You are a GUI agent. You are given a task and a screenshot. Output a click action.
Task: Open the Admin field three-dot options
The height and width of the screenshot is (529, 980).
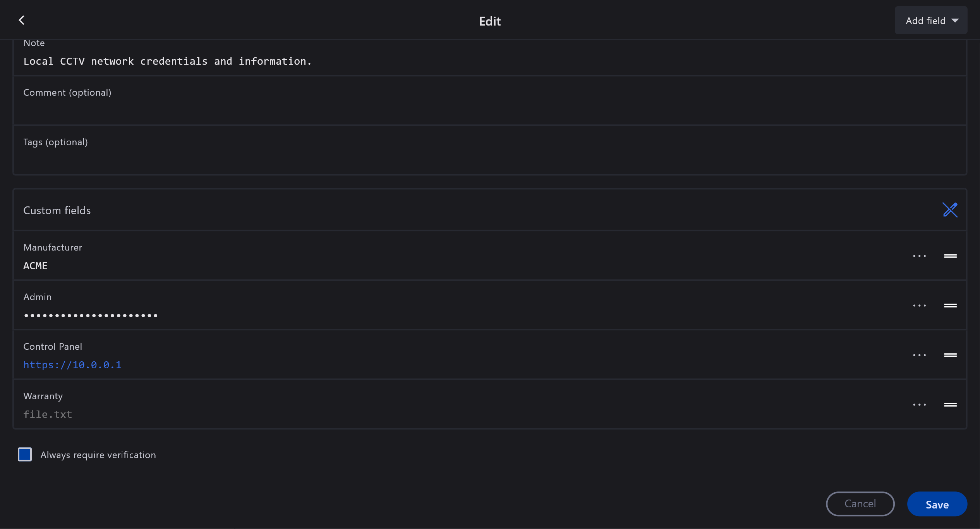(x=919, y=306)
